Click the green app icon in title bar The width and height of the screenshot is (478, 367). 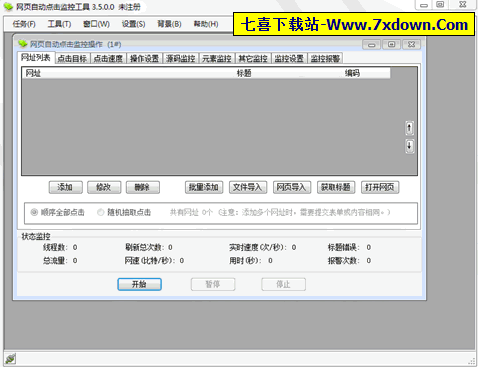coord(8,6)
